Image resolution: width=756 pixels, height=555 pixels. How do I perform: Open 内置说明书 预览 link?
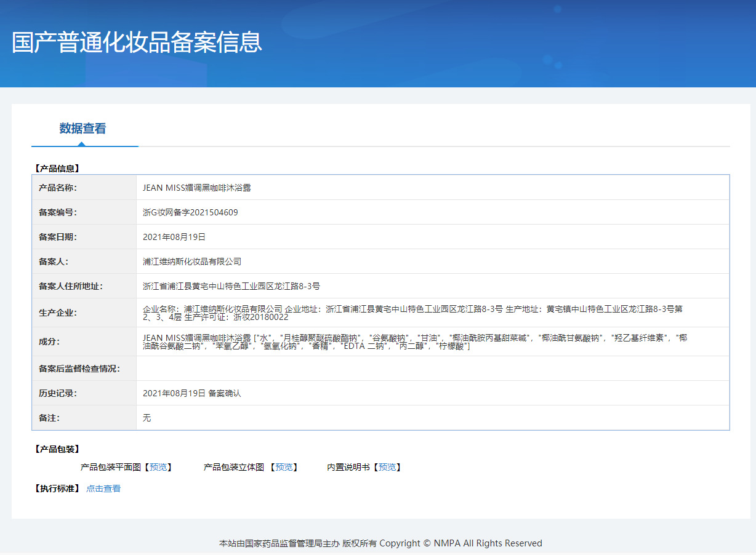(x=387, y=468)
